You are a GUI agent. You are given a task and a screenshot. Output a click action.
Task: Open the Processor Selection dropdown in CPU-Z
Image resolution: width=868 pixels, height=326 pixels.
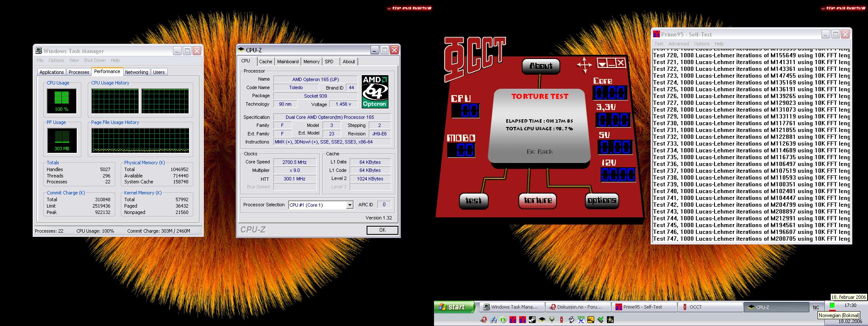click(350, 205)
